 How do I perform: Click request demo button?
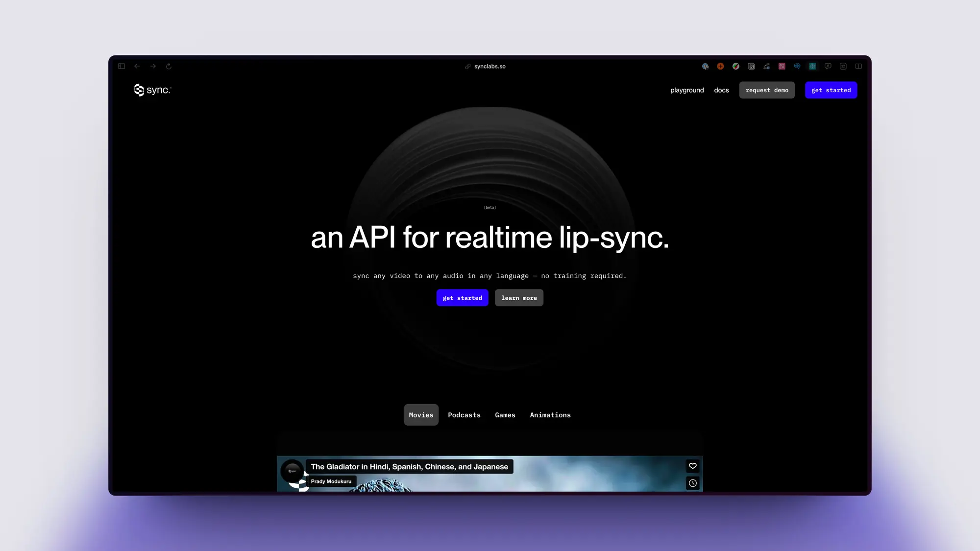767,90
